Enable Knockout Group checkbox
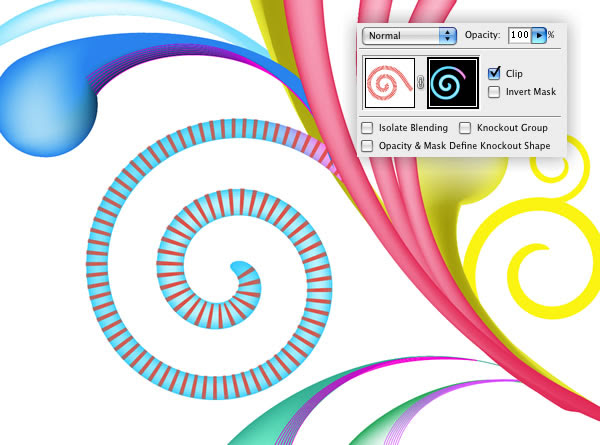Image resolution: width=600 pixels, height=445 pixels. click(x=465, y=128)
